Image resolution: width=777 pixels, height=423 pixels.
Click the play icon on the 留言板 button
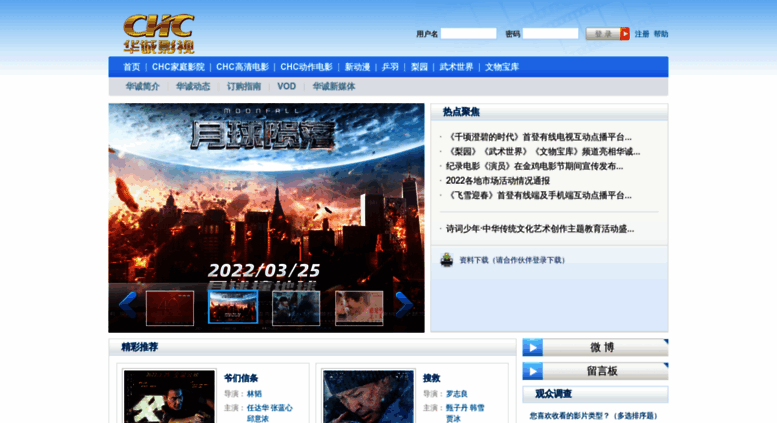click(x=533, y=371)
